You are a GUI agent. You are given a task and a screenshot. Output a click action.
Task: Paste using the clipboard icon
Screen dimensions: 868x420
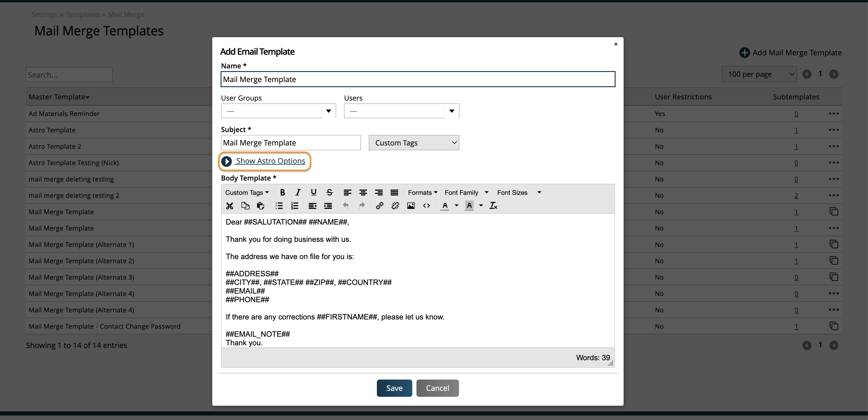click(x=260, y=206)
